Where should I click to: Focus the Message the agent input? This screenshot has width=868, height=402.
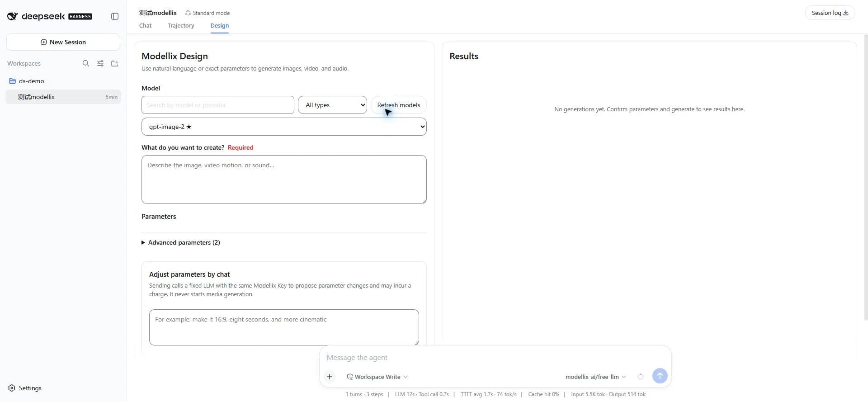coord(495,357)
